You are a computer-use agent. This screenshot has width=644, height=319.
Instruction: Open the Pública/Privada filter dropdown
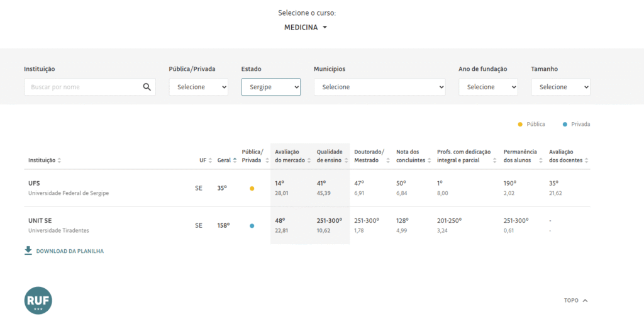pos(198,87)
